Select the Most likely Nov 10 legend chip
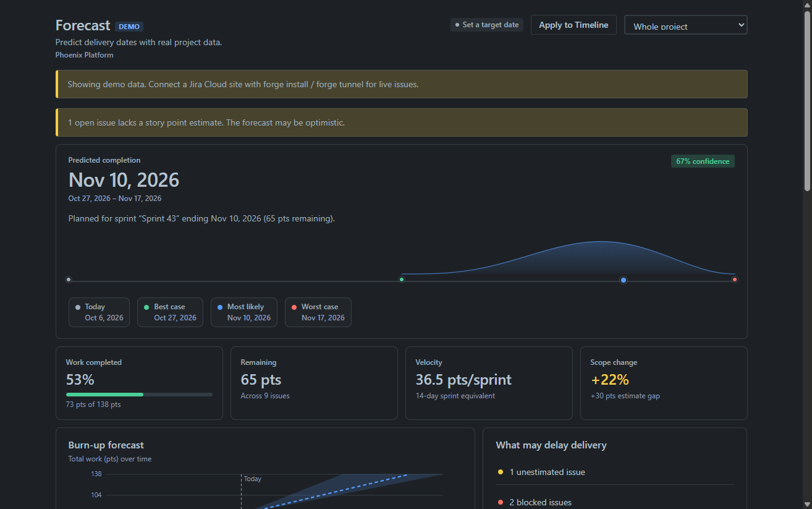The image size is (812, 509). coord(244,312)
